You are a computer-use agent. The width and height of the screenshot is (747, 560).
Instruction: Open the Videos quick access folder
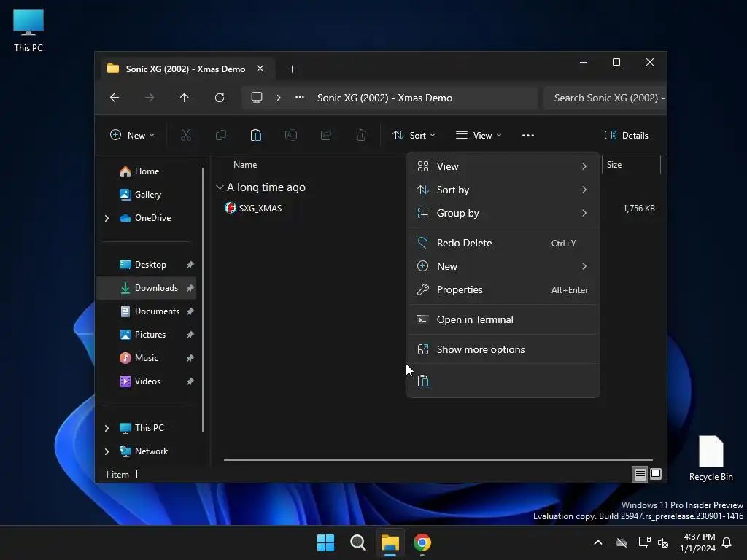click(x=147, y=381)
